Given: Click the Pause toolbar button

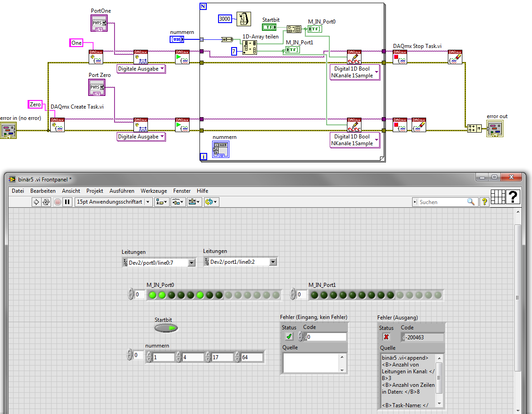Looking at the screenshot, I should point(67,202).
